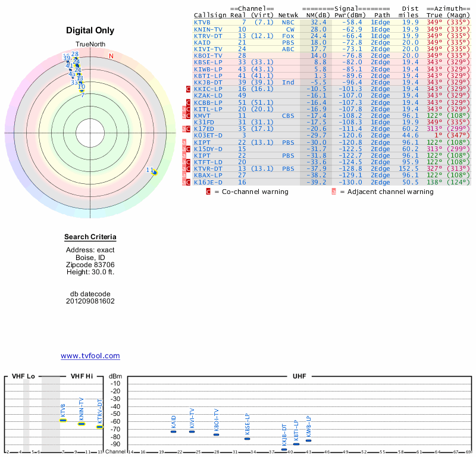Select the channel 7 marker on radar plot
The image size is (476, 457).
point(82,94)
